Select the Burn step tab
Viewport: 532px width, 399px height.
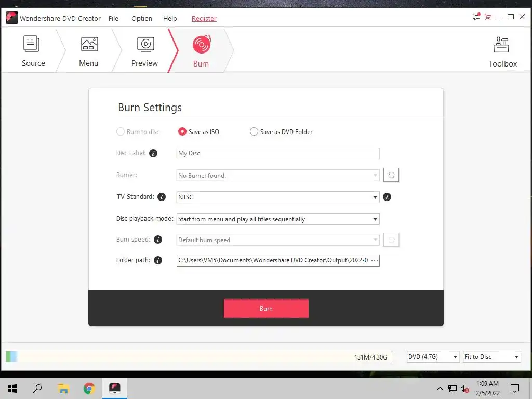point(201,51)
